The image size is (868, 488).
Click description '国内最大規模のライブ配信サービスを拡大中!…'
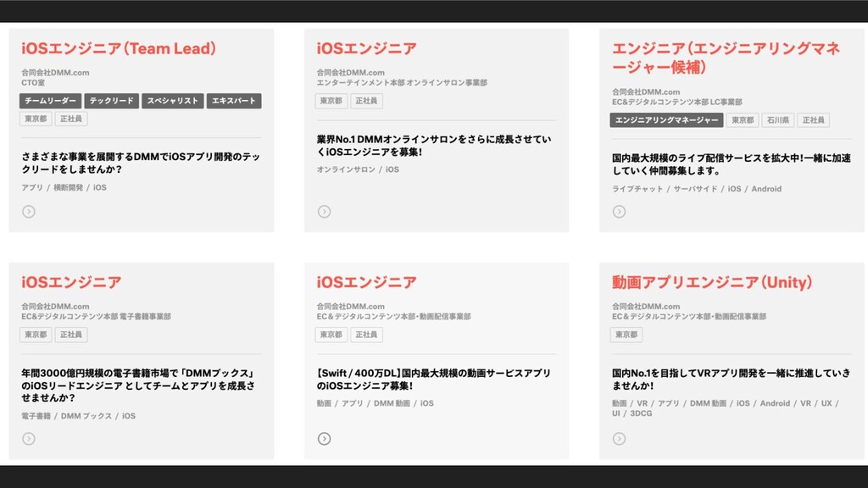click(732, 164)
